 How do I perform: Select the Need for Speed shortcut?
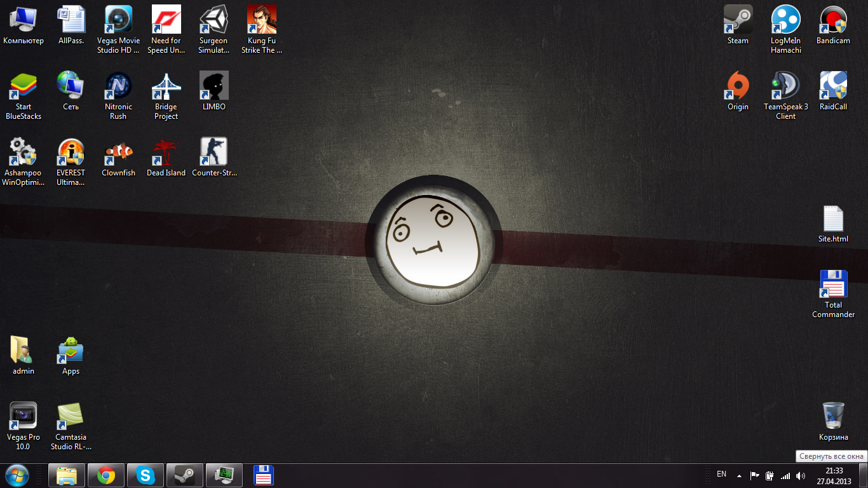click(x=166, y=29)
